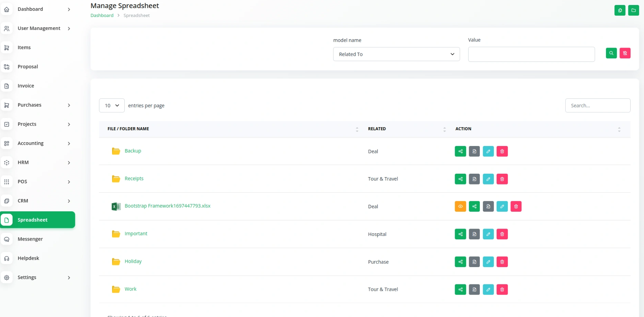Delete the Important folder
This screenshot has width=644, height=317.
tap(502, 234)
